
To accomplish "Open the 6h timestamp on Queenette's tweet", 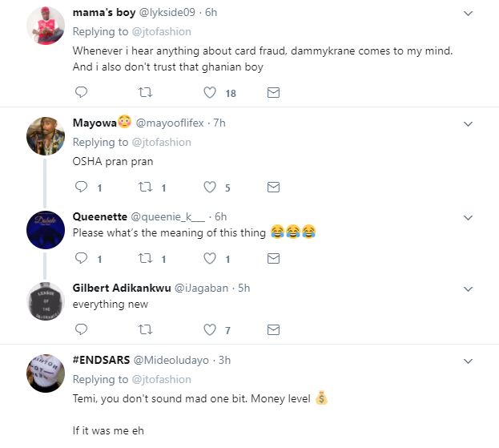I will (220, 216).
